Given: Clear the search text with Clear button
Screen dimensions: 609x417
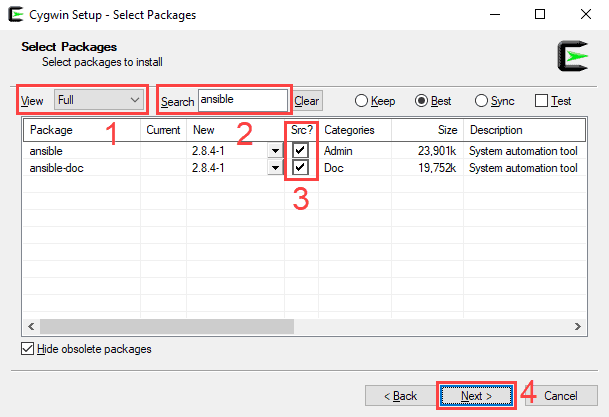Looking at the screenshot, I should click(x=307, y=101).
